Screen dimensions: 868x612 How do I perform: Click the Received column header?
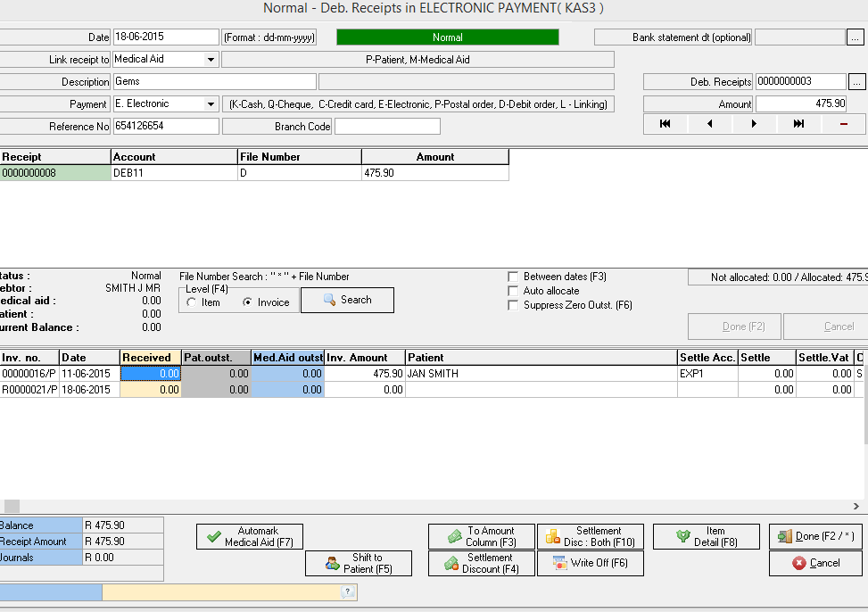click(151, 358)
